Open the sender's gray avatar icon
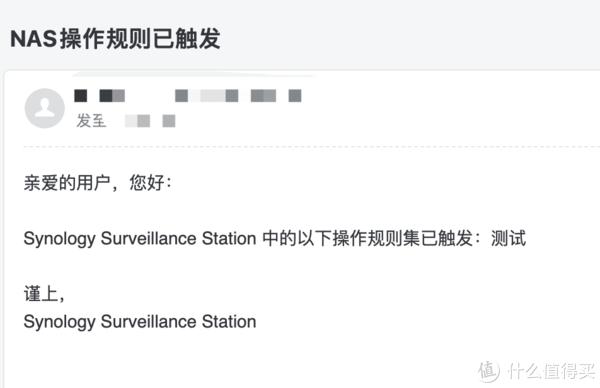Screen dimensions: 600x388 45,108
